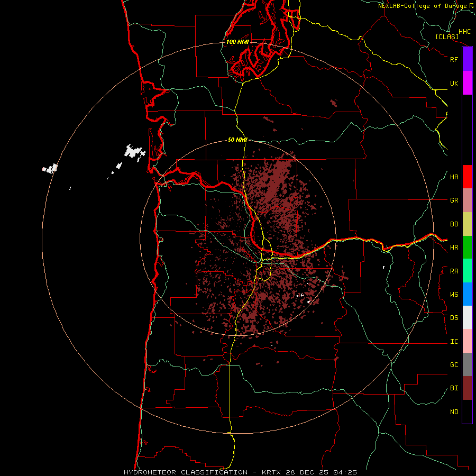The image size is (476, 476).
Task: Pick the RA light-green legend swatch
Action: pyautogui.click(x=467, y=271)
